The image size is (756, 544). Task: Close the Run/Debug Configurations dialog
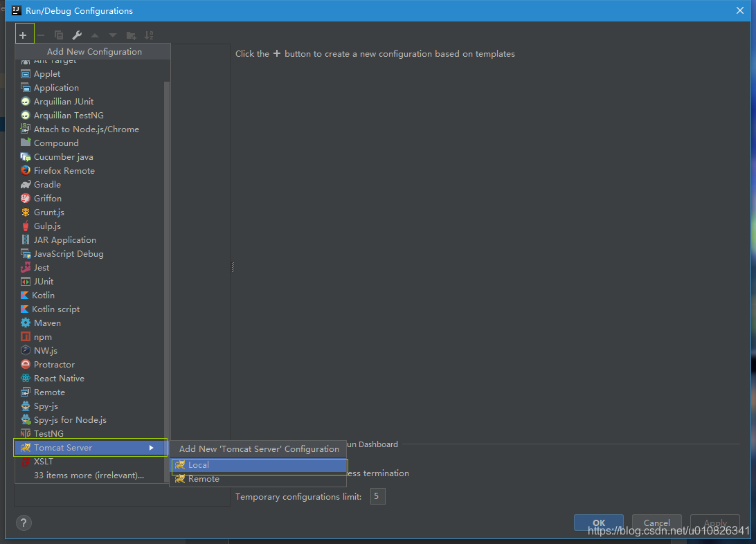pos(740,10)
